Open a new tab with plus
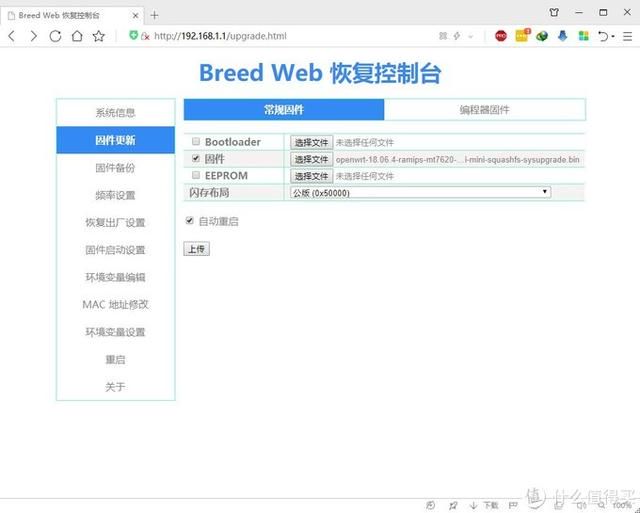The width and height of the screenshot is (640, 513). click(154, 16)
